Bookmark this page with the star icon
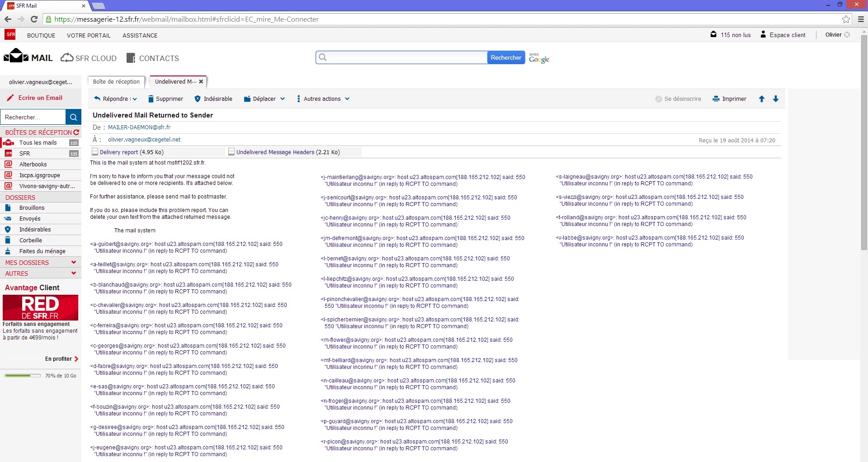The width and height of the screenshot is (868, 462). [846, 19]
